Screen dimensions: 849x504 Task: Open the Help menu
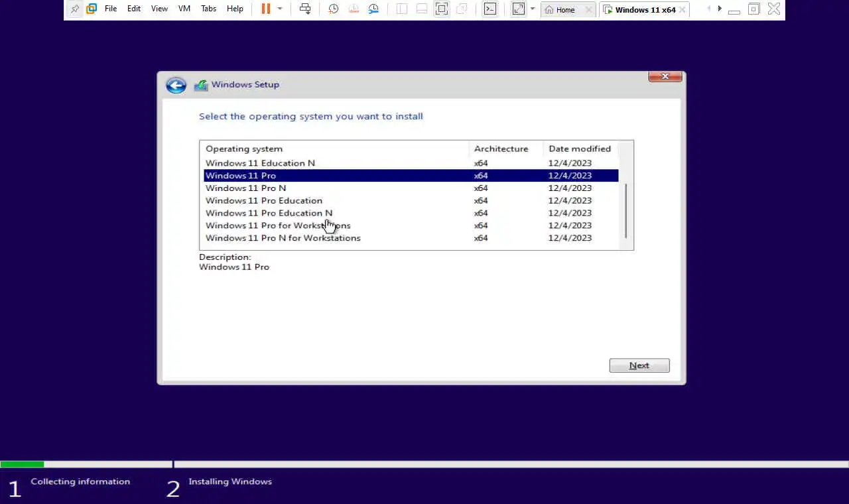[x=235, y=9]
